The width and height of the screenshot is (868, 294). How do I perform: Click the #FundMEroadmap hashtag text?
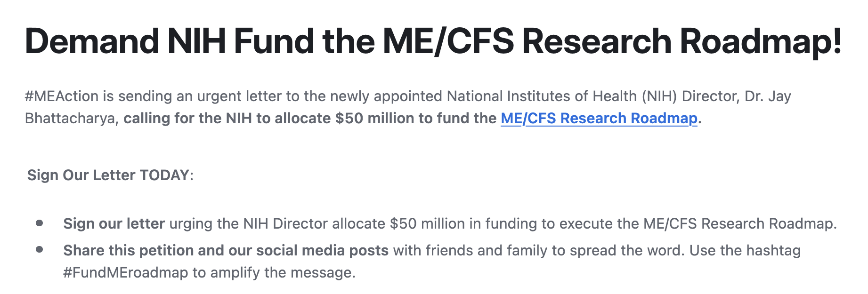pyautogui.click(x=125, y=272)
